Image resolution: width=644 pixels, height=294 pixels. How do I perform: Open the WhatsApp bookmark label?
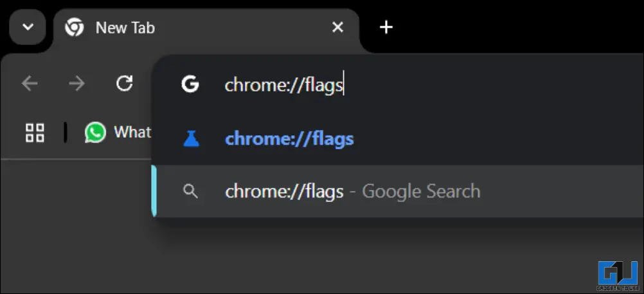(132, 133)
